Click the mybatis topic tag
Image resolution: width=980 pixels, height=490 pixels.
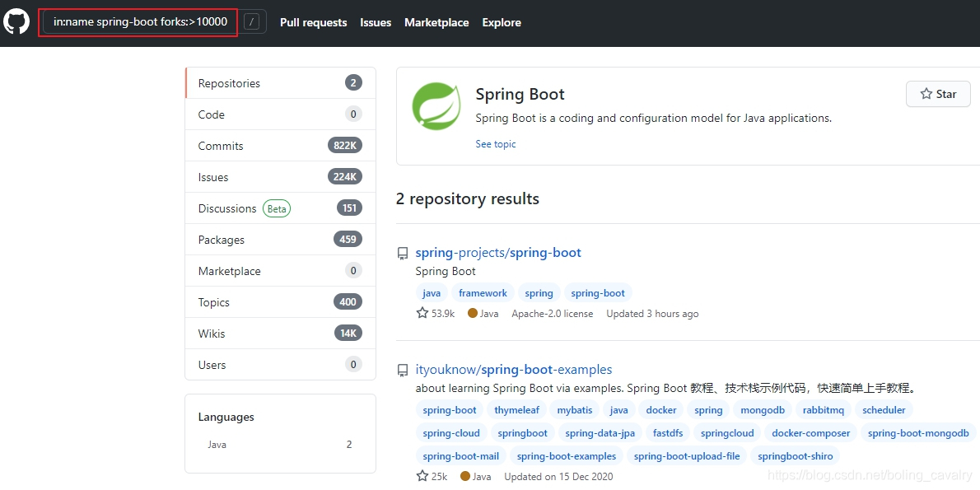pyautogui.click(x=575, y=410)
